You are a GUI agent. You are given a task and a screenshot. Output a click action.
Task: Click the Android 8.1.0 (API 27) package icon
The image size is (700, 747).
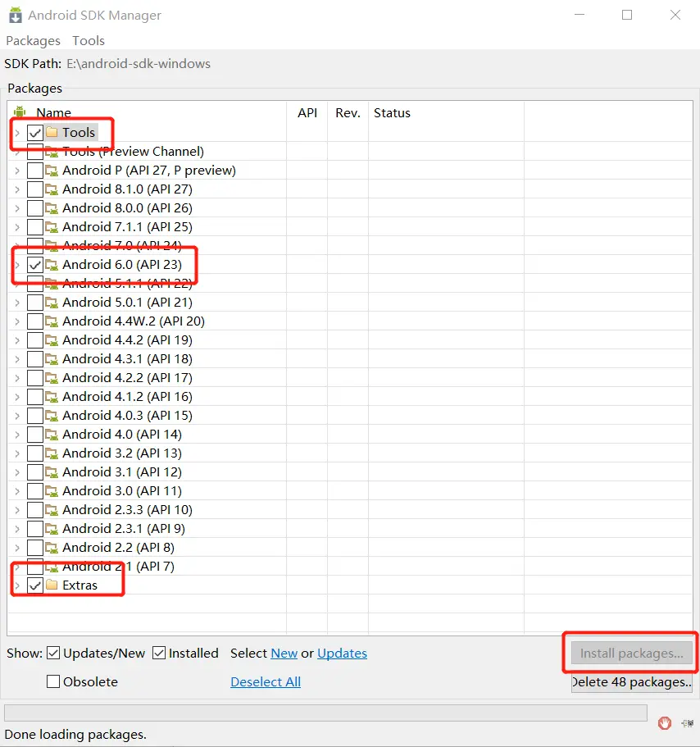[x=52, y=189]
